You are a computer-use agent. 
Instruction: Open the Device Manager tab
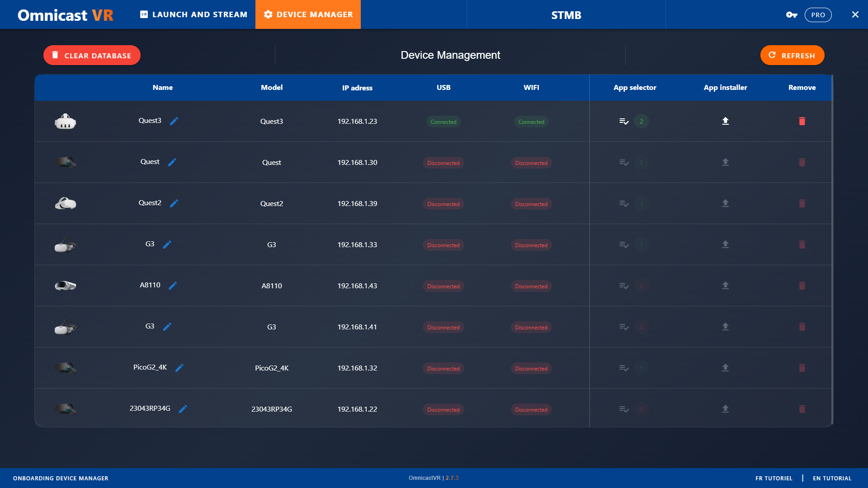point(308,14)
